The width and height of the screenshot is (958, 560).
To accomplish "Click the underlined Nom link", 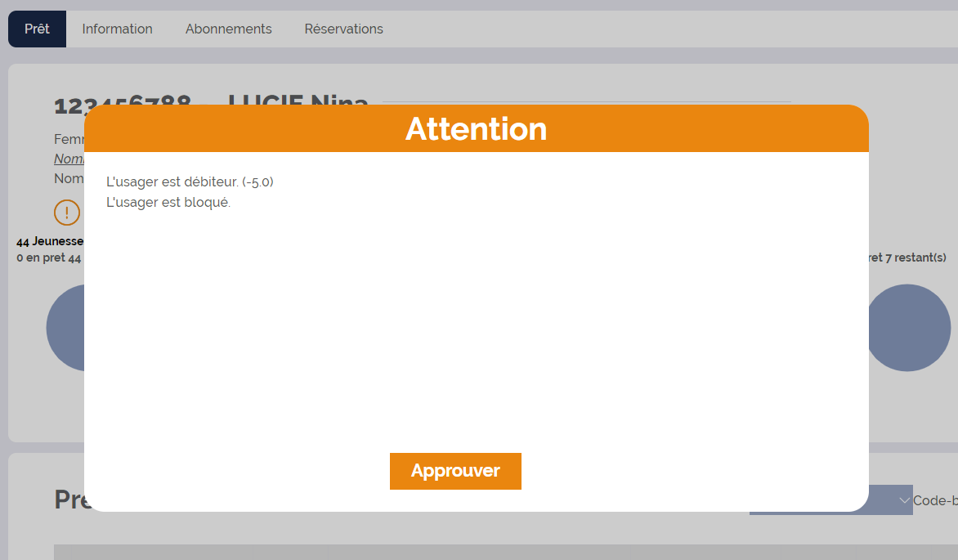I will pos(69,159).
